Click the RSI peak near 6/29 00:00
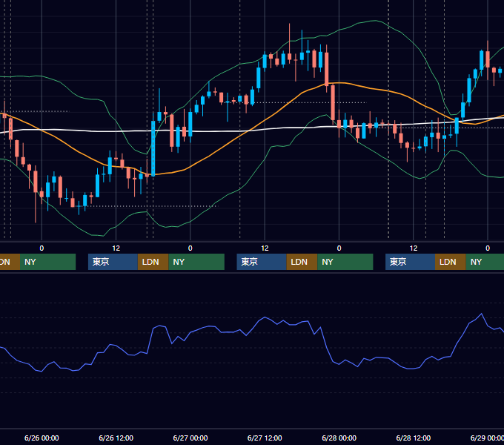This screenshot has height=445, width=504. click(x=481, y=314)
